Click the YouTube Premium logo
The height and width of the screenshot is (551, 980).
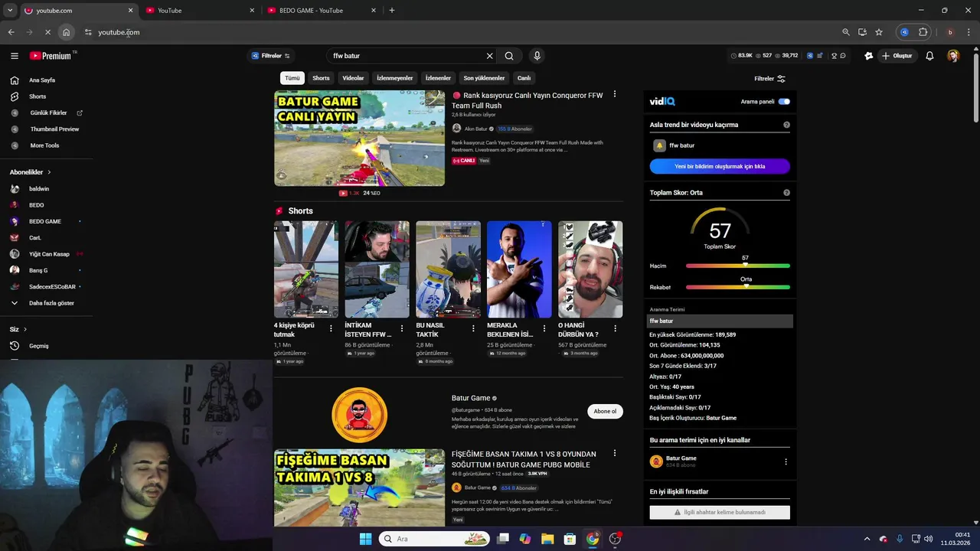pyautogui.click(x=51, y=56)
